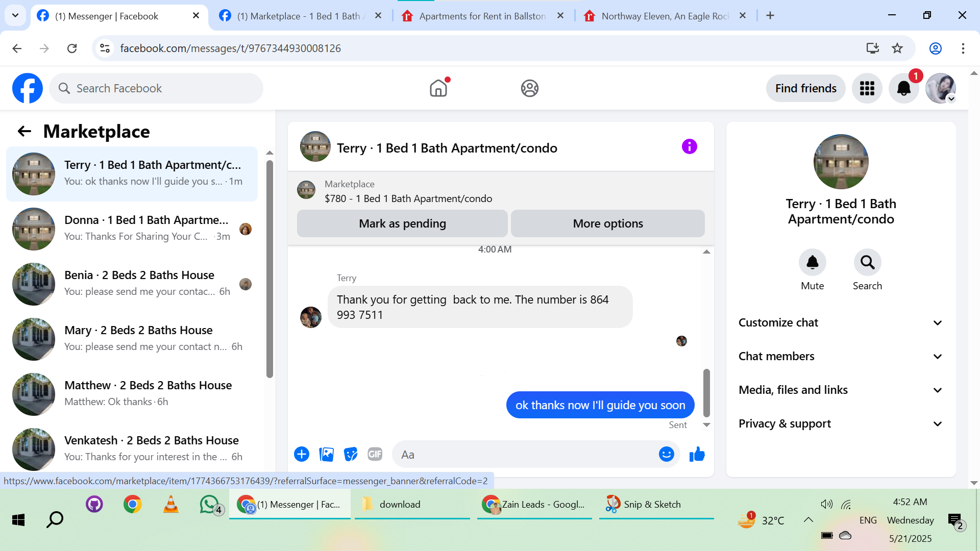The width and height of the screenshot is (980, 551).
Task: Go back from Marketplace chats list
Action: point(24,132)
